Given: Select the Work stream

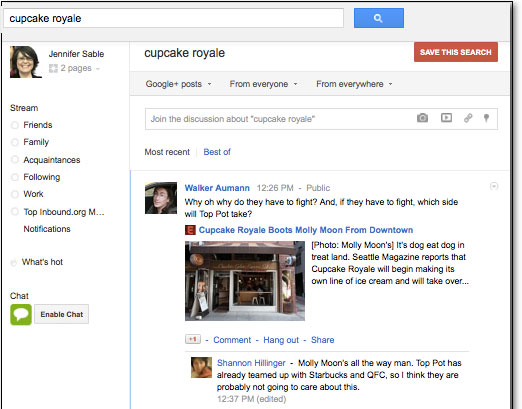Looking at the screenshot, I should pos(33,194).
